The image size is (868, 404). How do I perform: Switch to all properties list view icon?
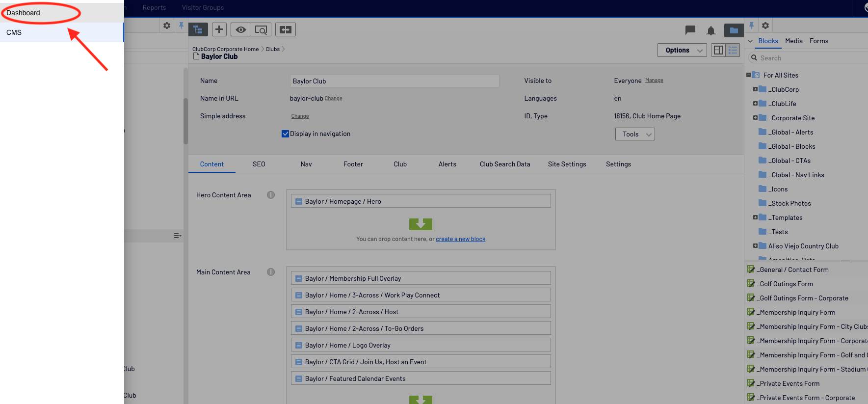(733, 50)
